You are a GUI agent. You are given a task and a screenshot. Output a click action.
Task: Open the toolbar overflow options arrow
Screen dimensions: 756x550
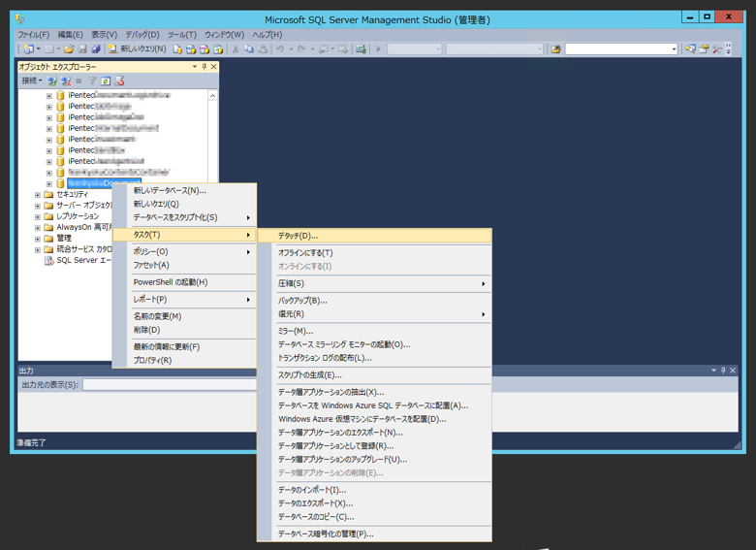pyautogui.click(x=728, y=49)
